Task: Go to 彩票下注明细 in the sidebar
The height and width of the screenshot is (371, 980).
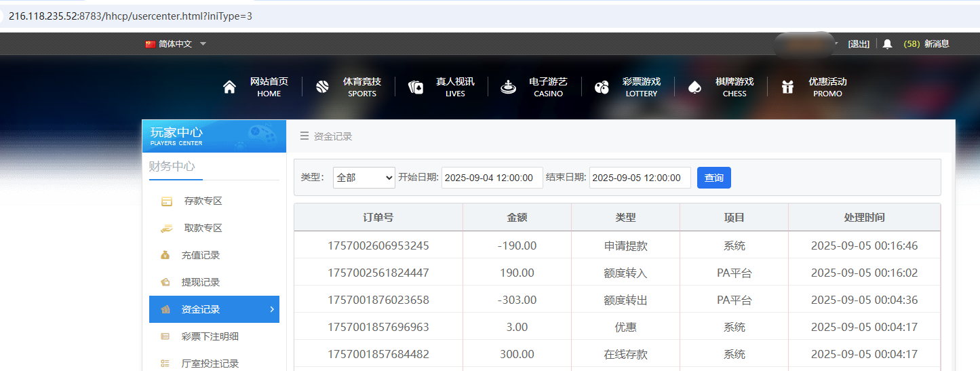Action: [x=210, y=336]
